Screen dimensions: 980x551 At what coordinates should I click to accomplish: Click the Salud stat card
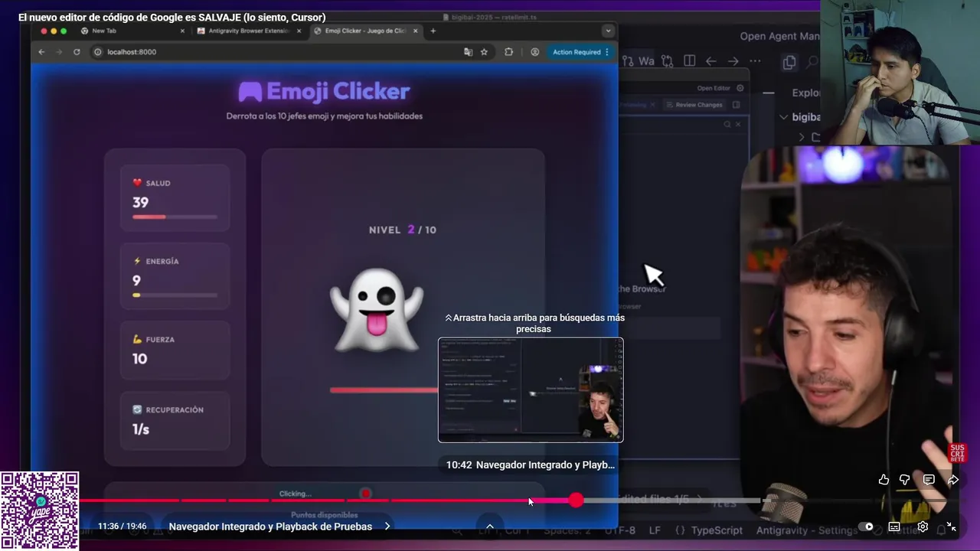click(x=175, y=197)
